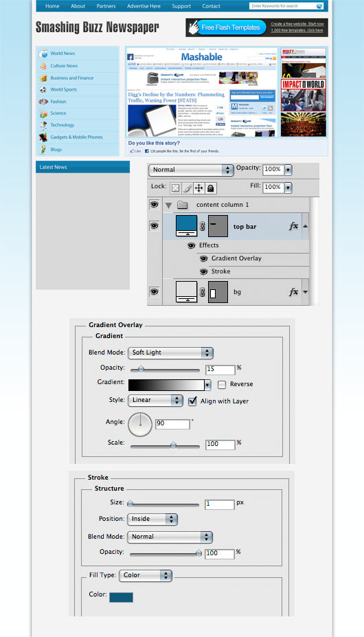Collapse the content column 1 group triangle
364x637 pixels.
168,205
